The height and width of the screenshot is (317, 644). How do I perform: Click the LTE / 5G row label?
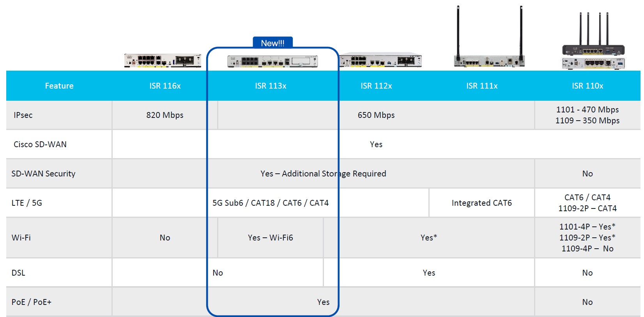(27, 203)
